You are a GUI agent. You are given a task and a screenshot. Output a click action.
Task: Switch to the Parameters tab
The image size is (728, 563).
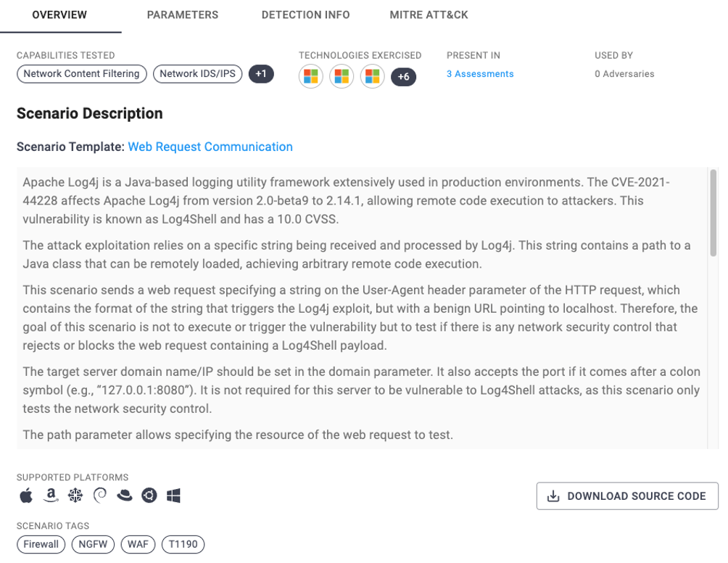(182, 15)
